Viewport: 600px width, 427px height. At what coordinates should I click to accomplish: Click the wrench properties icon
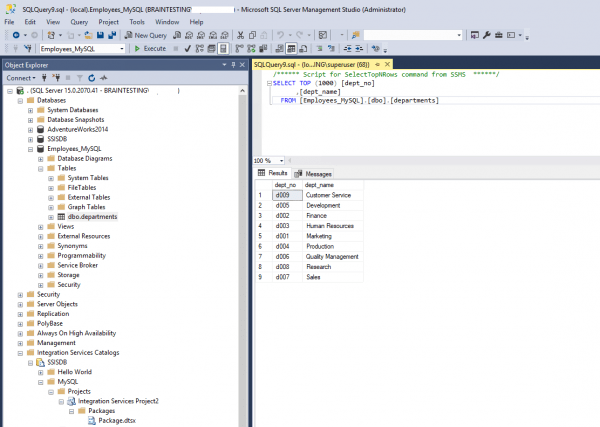click(487, 35)
